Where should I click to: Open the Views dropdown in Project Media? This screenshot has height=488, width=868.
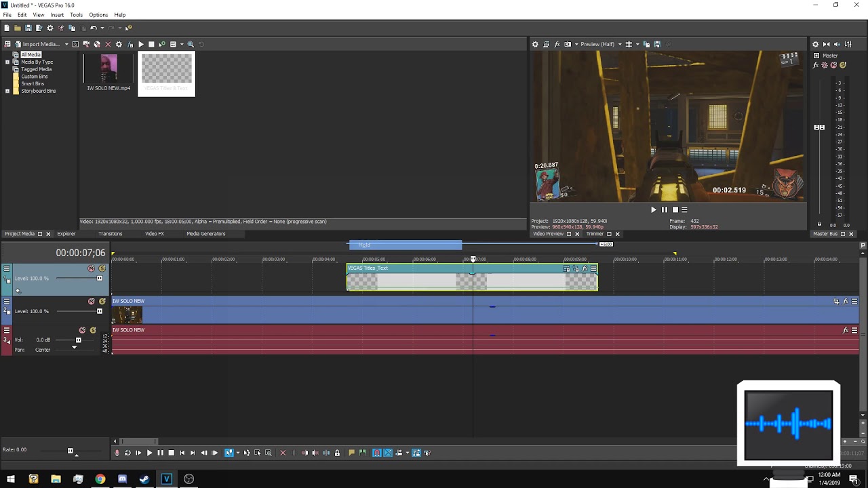point(182,44)
